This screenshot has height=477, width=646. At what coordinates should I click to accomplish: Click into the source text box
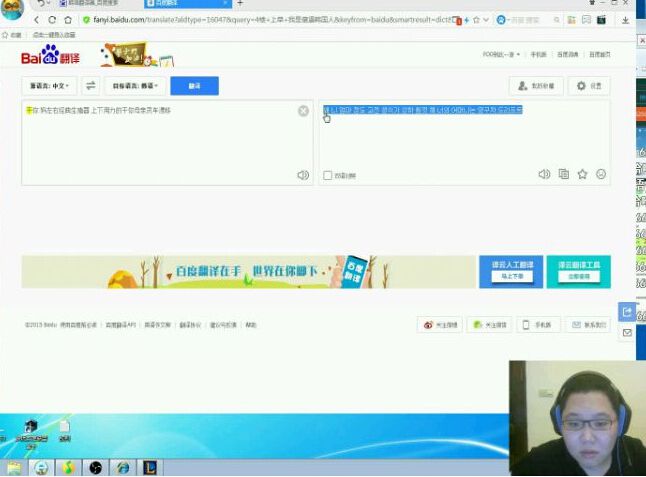[x=167, y=143]
